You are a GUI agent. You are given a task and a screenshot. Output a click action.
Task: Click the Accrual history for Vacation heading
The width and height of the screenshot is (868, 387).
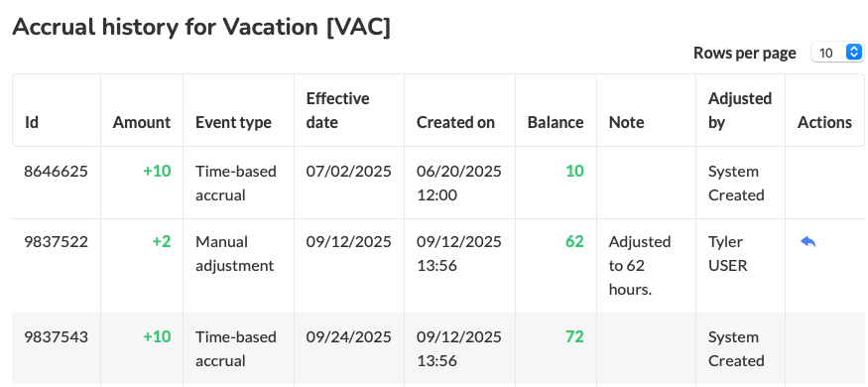tap(201, 27)
